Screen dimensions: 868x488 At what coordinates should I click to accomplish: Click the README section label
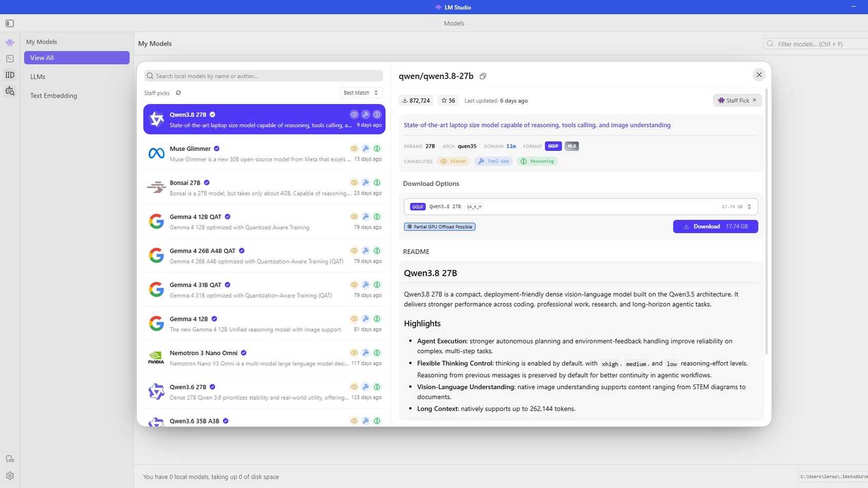tap(416, 251)
